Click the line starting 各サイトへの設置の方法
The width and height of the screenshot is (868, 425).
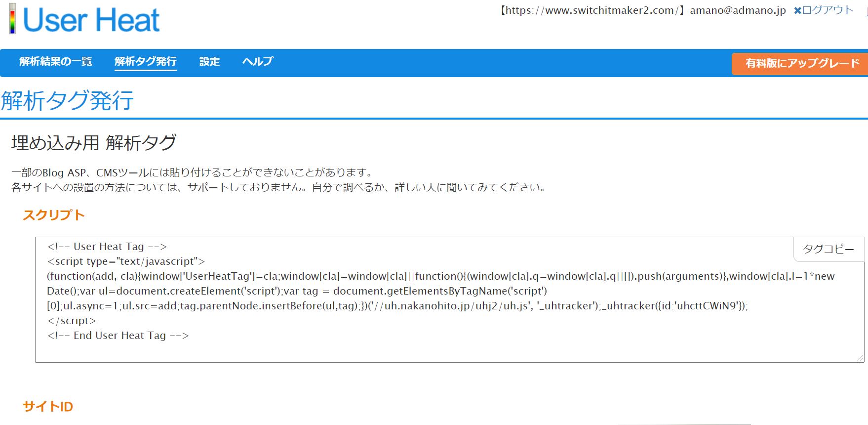pyautogui.click(x=279, y=187)
